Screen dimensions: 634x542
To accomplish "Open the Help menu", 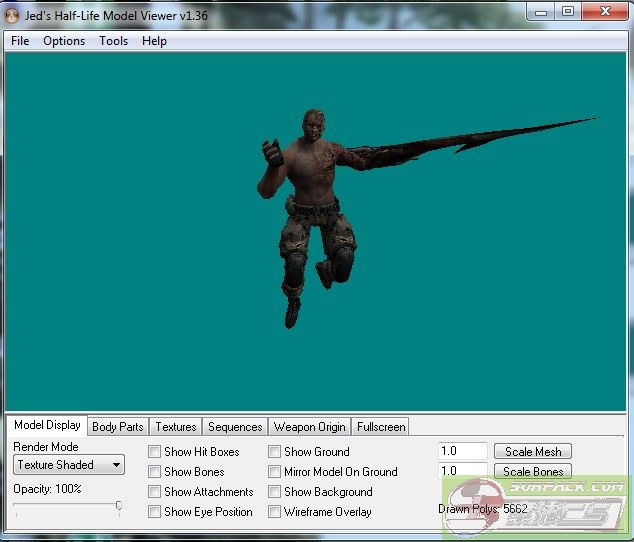I will 154,41.
